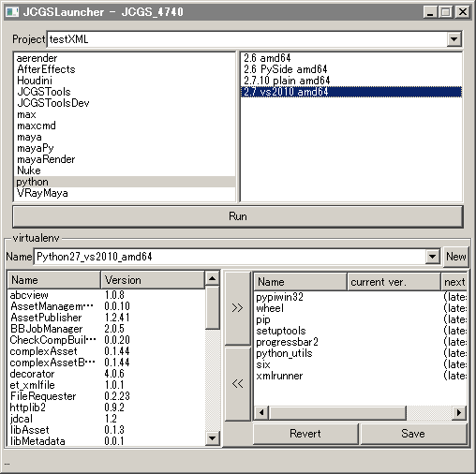
Task: Select Houdini in the application list
Action: coord(125,81)
